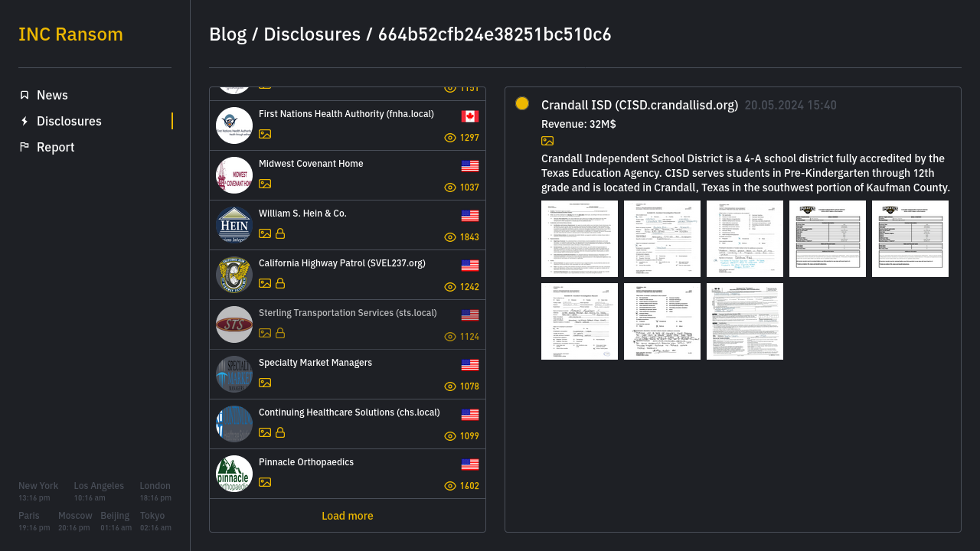Click the lock icon under California Highway Patrol
Viewport: 980px width, 551px height.
(280, 283)
